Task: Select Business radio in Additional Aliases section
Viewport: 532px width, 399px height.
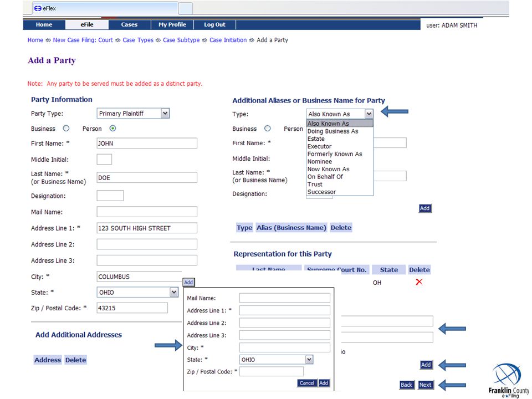Action: tap(268, 128)
